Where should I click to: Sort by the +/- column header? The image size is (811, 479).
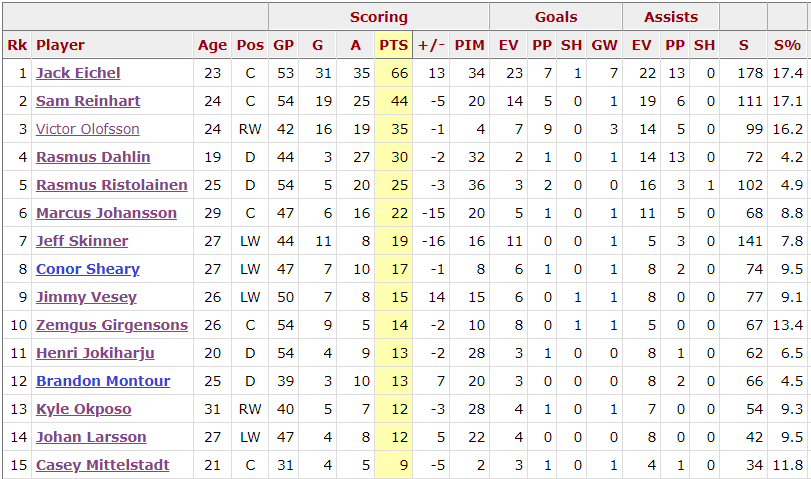click(431, 45)
